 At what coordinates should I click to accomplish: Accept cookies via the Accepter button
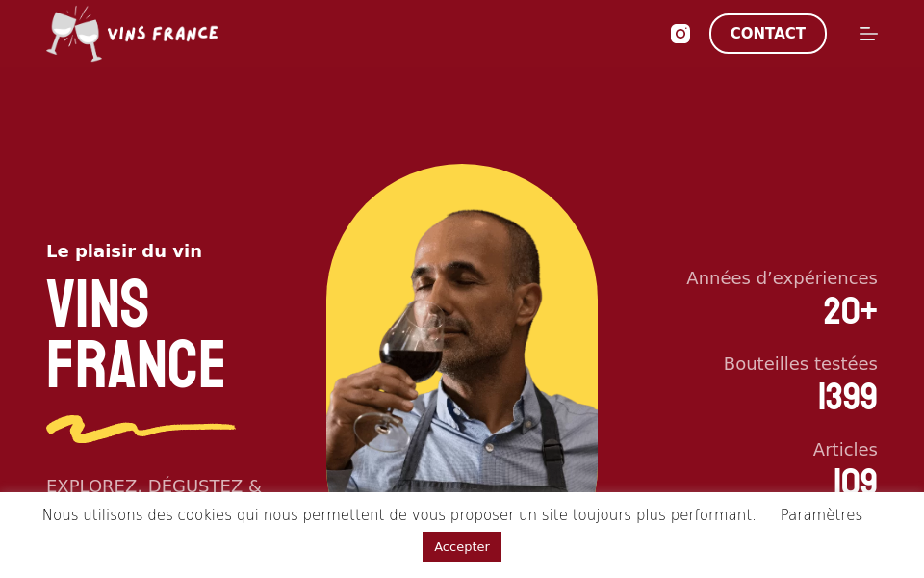click(x=461, y=546)
